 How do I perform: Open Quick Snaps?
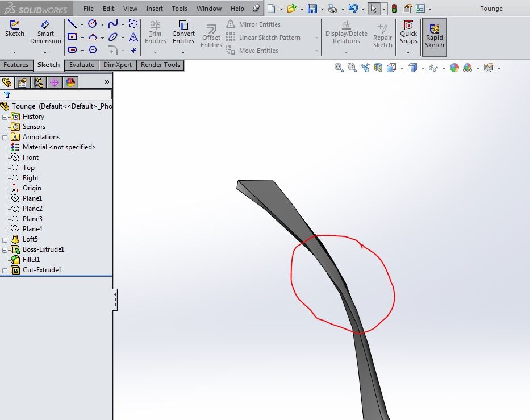click(408, 32)
